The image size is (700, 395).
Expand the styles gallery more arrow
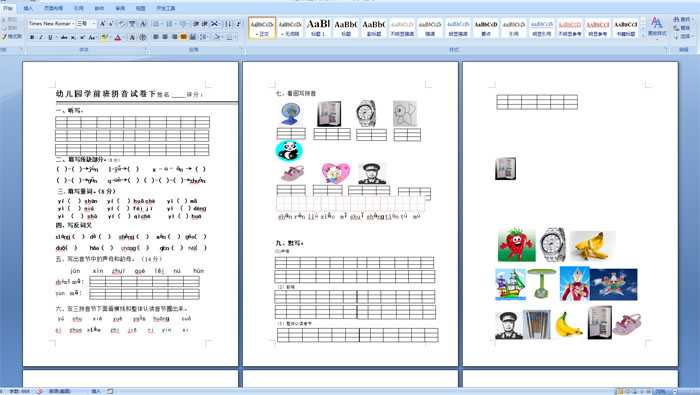point(643,35)
